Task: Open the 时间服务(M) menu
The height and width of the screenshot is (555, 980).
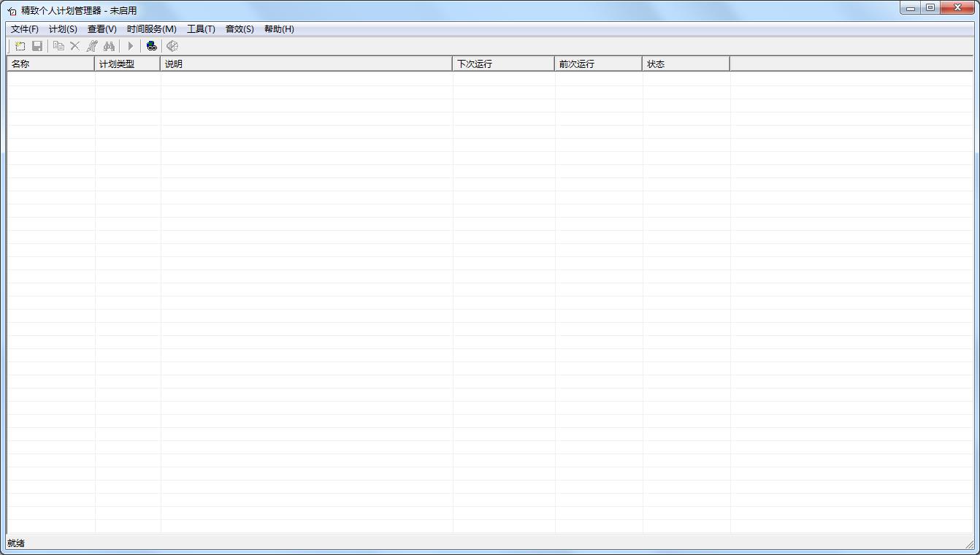Action: click(x=152, y=29)
